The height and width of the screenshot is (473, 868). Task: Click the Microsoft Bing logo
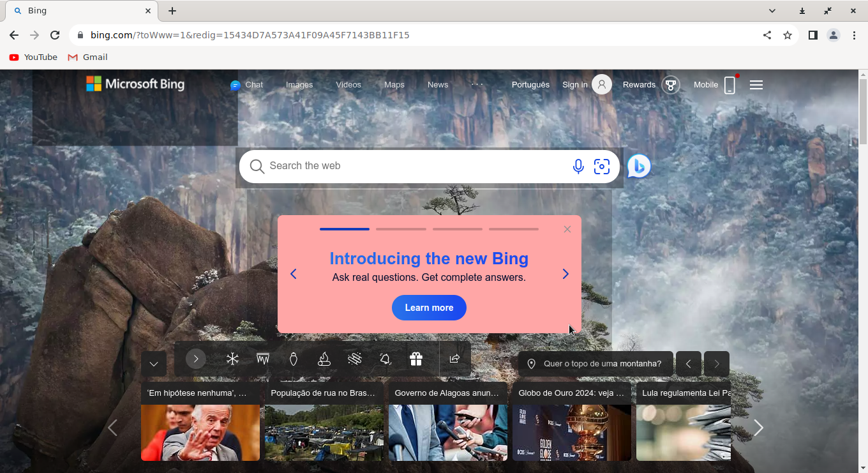pyautogui.click(x=135, y=84)
